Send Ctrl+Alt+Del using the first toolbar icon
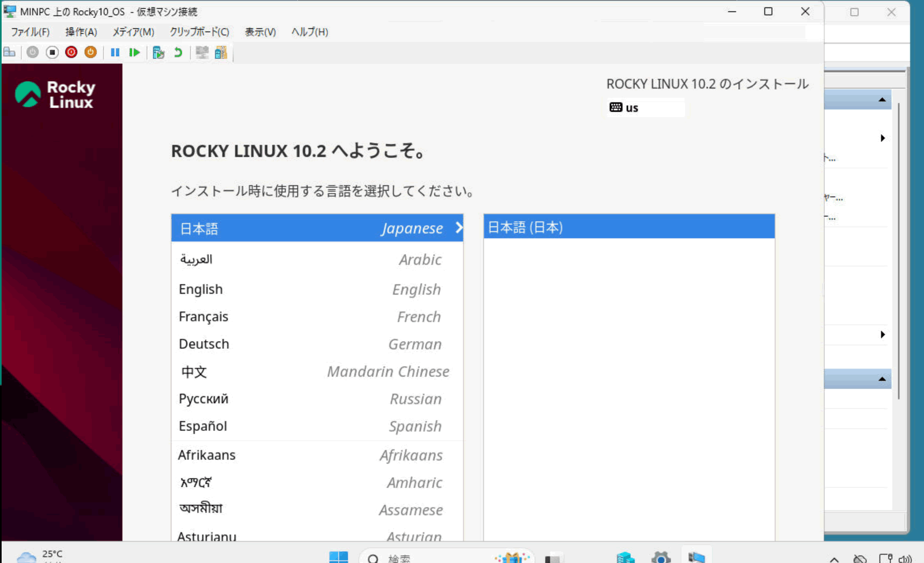The height and width of the screenshot is (563, 924). (9, 52)
